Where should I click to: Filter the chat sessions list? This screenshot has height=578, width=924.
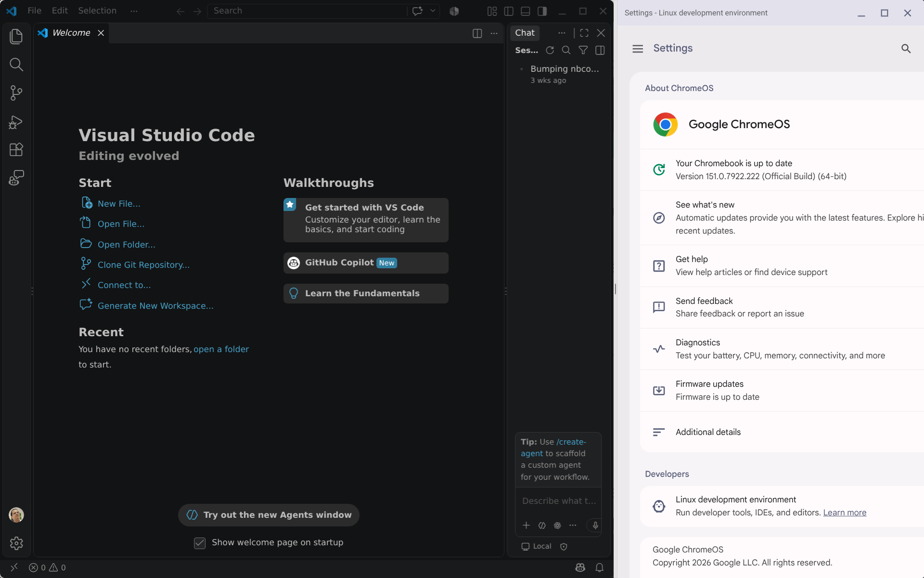tap(583, 50)
